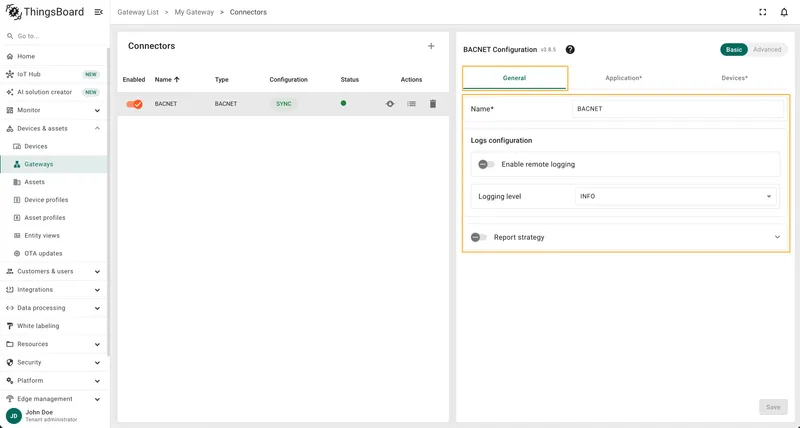Screen dimensions: 800x428
Task: Collapse the sidebar menu icon next to logo
Action: [x=98, y=12]
